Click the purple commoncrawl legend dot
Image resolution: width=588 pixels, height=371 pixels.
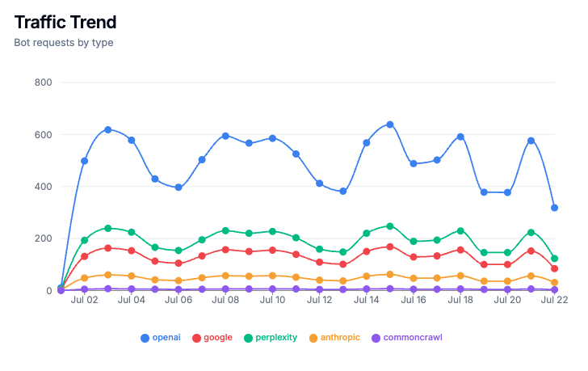pos(376,338)
